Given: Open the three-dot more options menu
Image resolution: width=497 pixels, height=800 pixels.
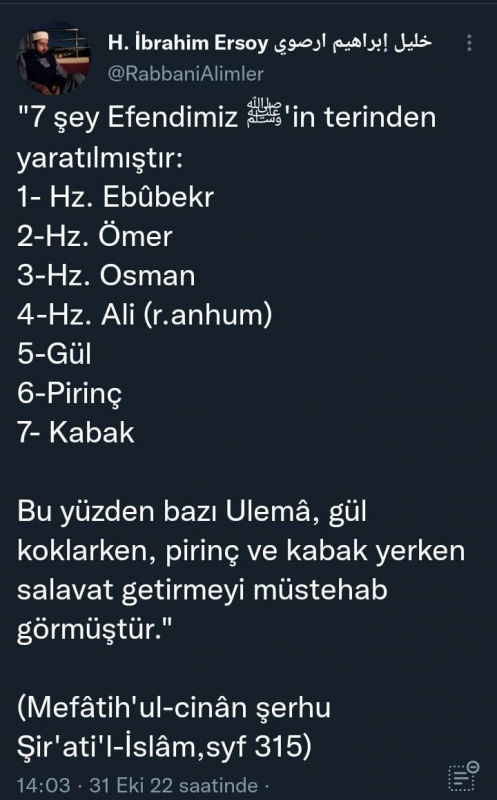Looking at the screenshot, I should (469, 43).
